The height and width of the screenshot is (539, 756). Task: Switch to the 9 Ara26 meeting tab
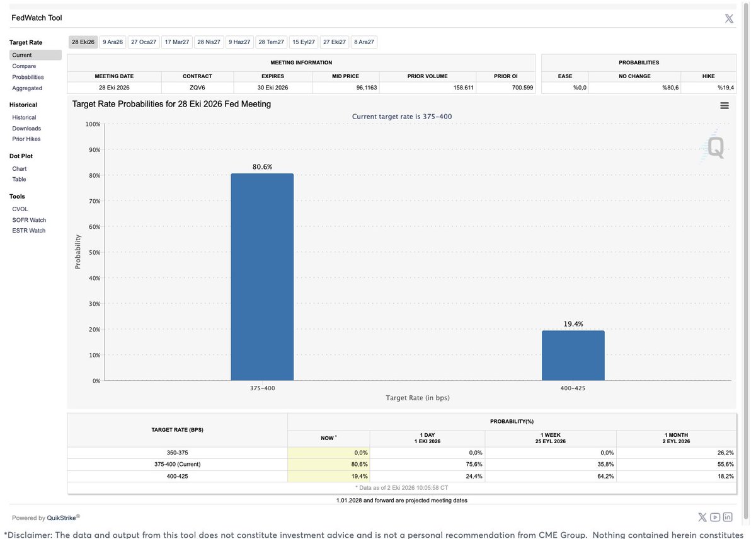(x=113, y=42)
